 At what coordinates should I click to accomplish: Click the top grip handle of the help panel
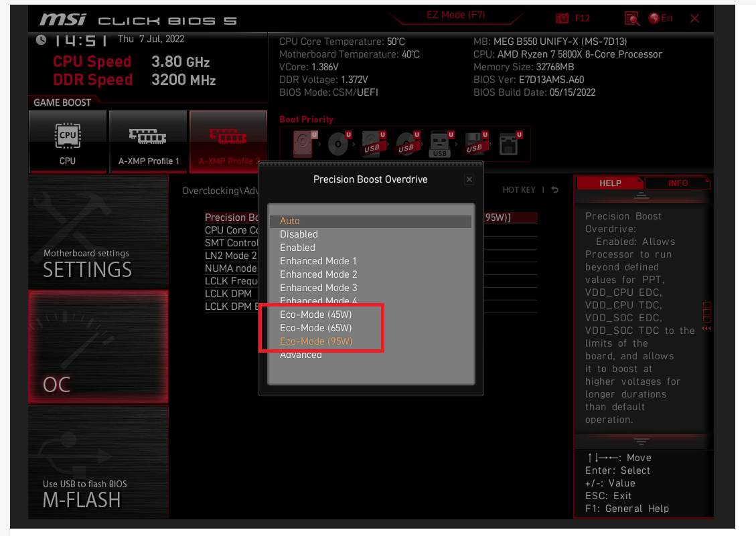coord(641,195)
